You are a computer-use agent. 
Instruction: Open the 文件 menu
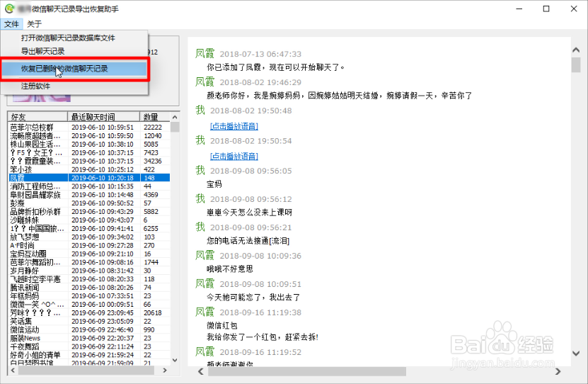click(x=11, y=24)
